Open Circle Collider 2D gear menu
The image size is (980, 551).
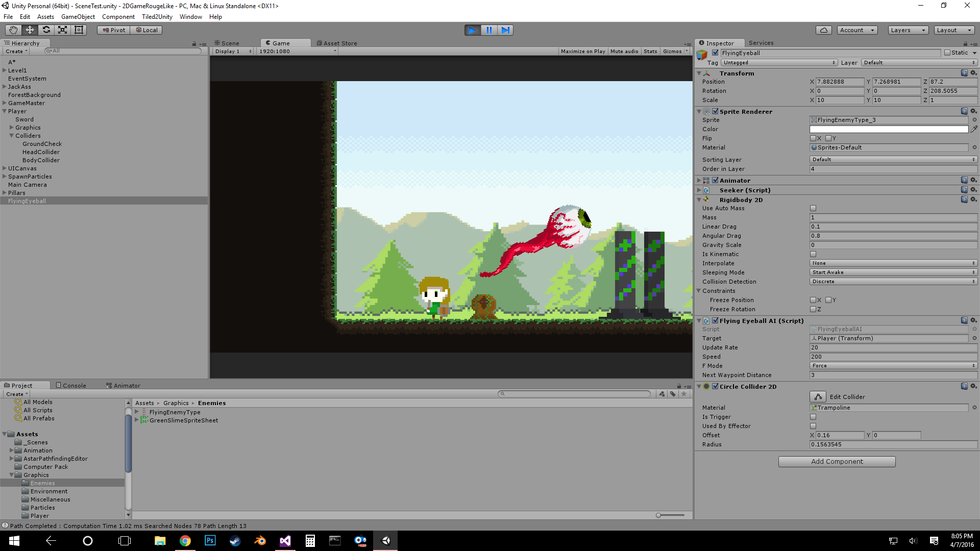point(973,386)
